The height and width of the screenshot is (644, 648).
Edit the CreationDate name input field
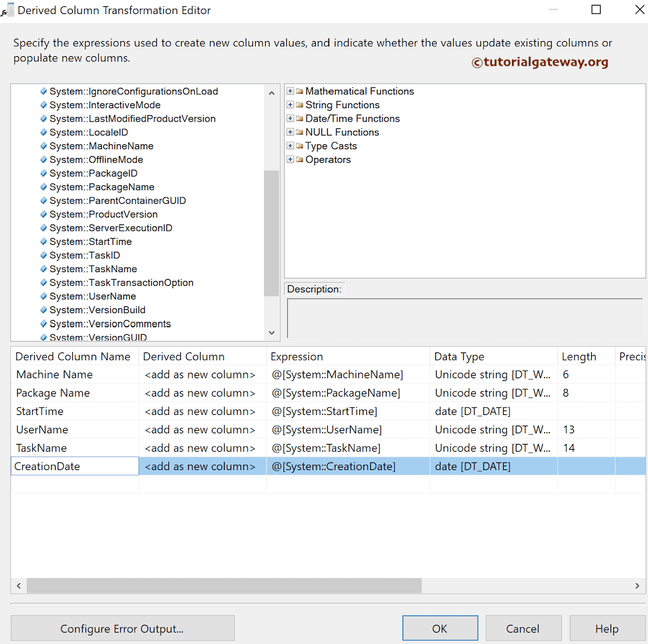pos(74,466)
